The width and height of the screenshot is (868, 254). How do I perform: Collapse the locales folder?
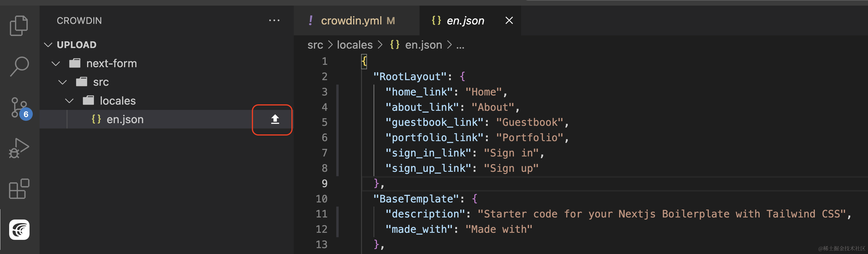[x=69, y=100]
